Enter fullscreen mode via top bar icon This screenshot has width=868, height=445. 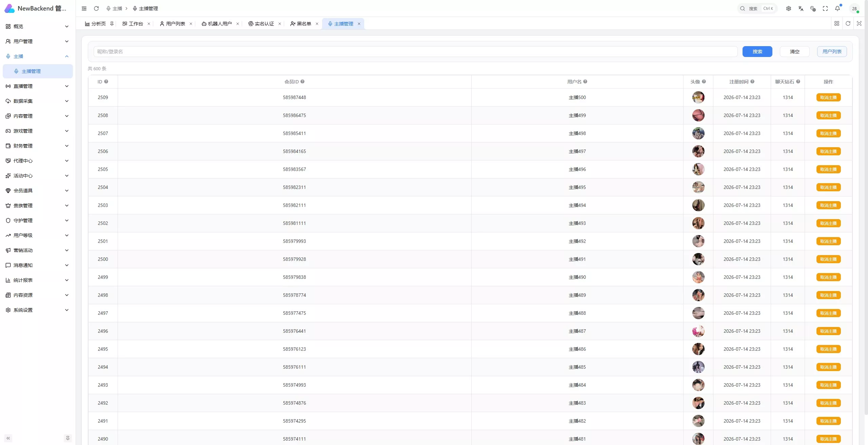coord(825,8)
